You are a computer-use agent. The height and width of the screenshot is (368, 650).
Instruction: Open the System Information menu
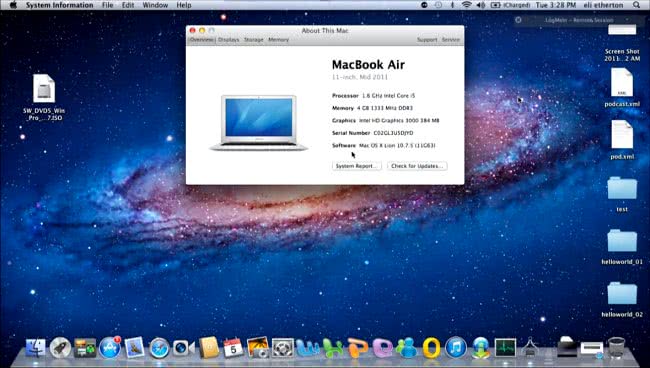pos(59,5)
